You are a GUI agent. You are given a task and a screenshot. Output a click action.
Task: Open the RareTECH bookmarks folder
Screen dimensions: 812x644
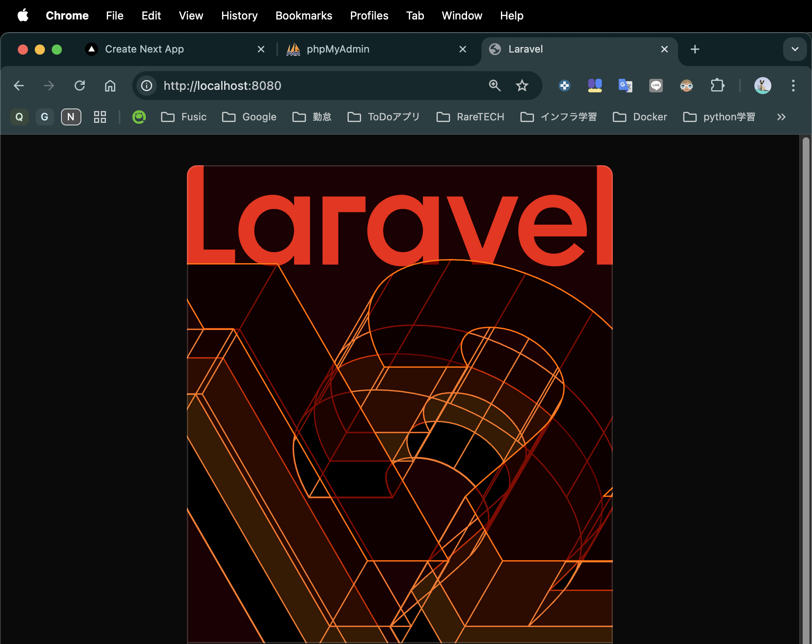pos(470,117)
